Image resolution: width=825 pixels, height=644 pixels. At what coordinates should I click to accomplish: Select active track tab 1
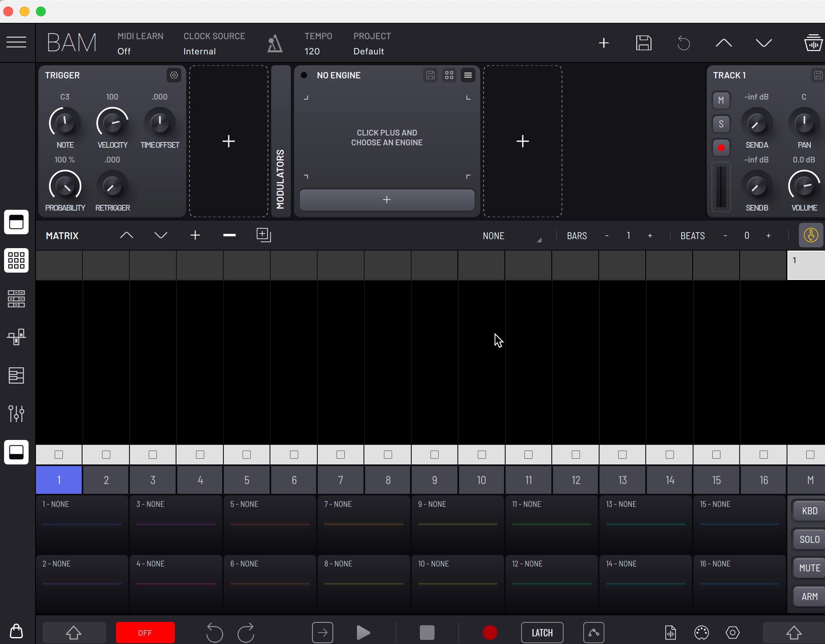[59, 480]
